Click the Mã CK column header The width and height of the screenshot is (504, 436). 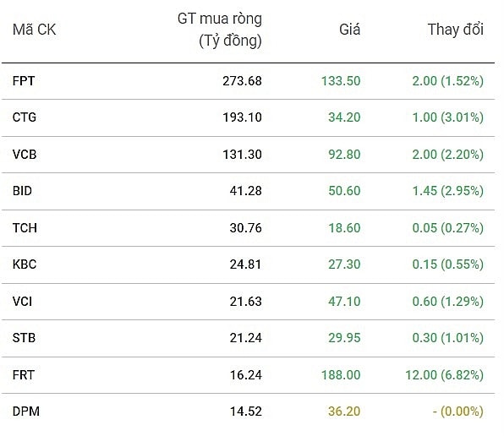(35, 30)
